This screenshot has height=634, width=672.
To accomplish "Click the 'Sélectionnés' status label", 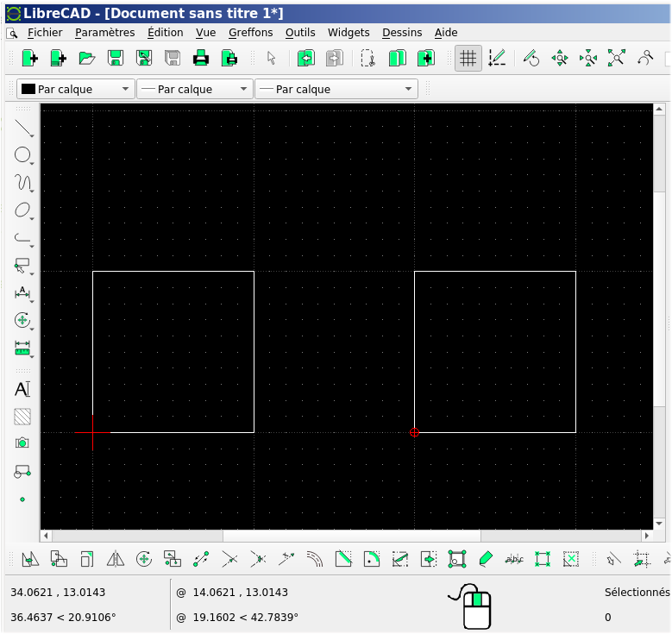I will point(637,593).
